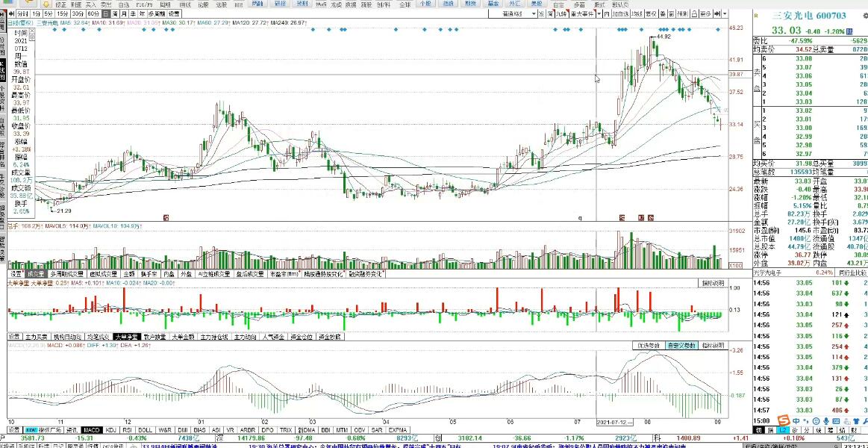Click the 自定义参数 button

(x=681, y=346)
